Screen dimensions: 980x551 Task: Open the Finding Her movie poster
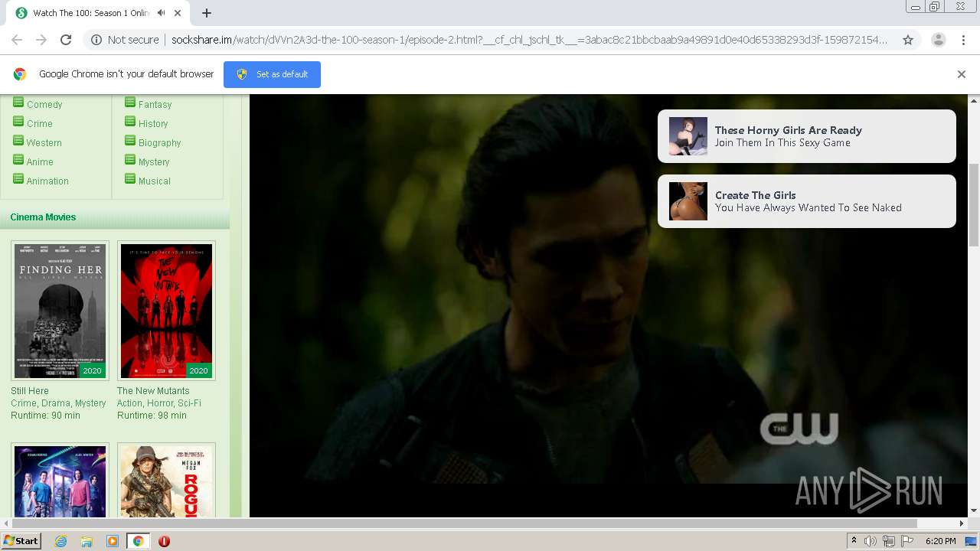point(60,311)
